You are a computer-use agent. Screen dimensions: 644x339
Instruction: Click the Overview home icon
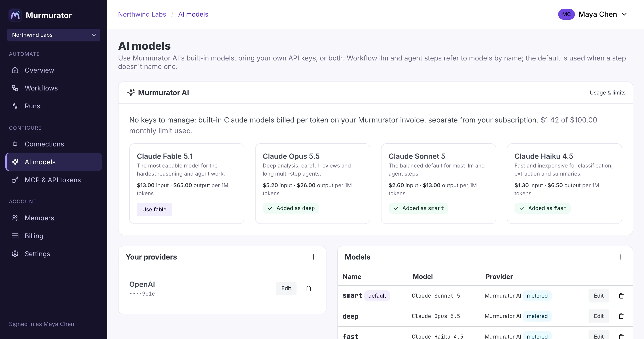point(15,70)
